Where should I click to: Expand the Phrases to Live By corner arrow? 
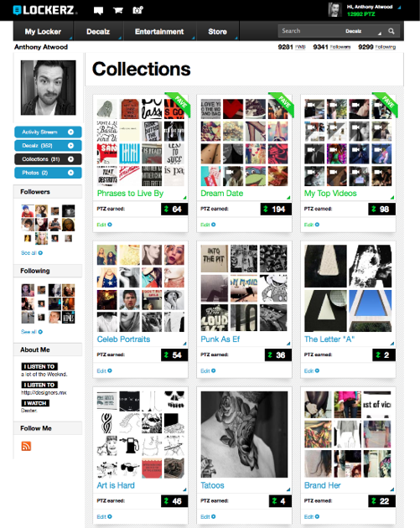point(184,197)
